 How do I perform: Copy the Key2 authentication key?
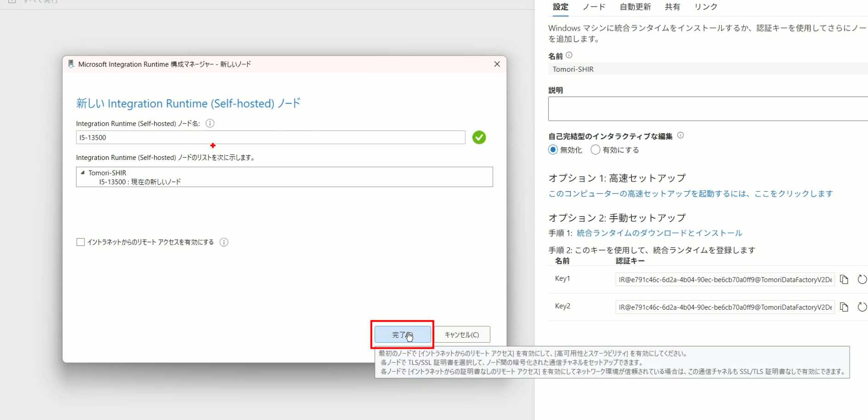tap(844, 307)
